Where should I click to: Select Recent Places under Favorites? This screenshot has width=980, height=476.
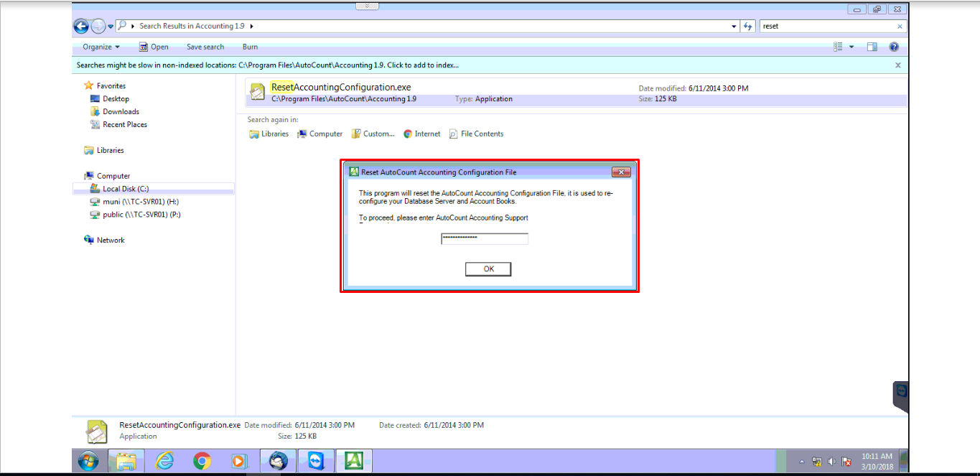(x=119, y=124)
